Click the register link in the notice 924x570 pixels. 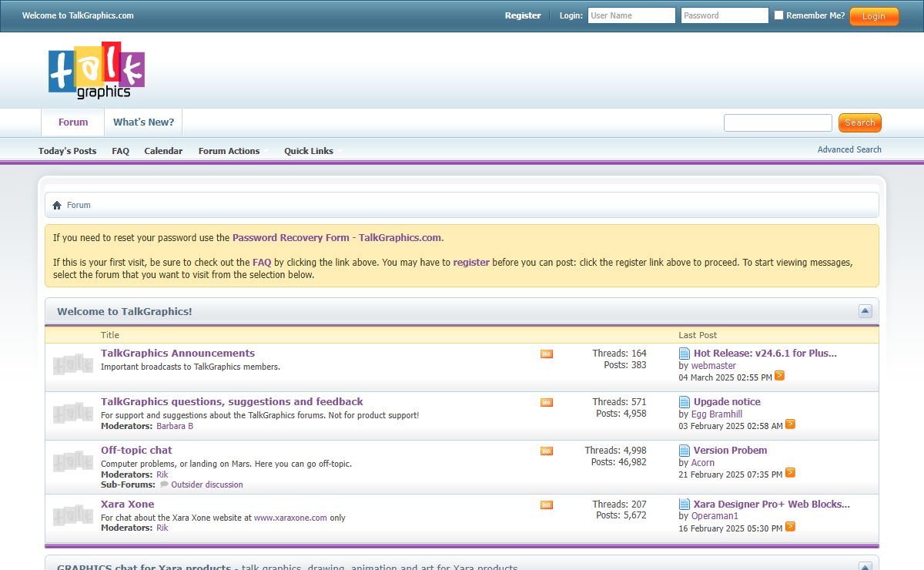(471, 262)
